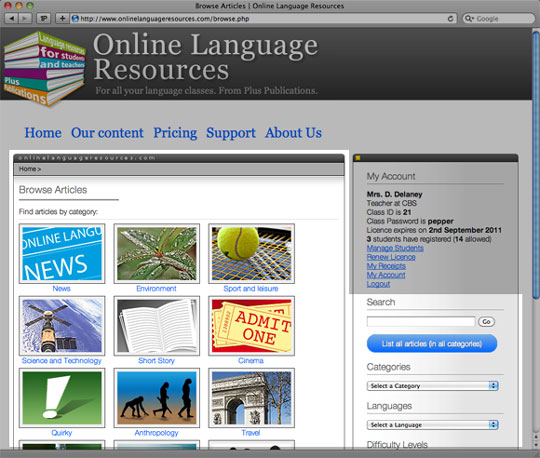Viewport: 540px width, 458px height.
Task: Expand the Select a Category dropdown
Action: click(433, 386)
